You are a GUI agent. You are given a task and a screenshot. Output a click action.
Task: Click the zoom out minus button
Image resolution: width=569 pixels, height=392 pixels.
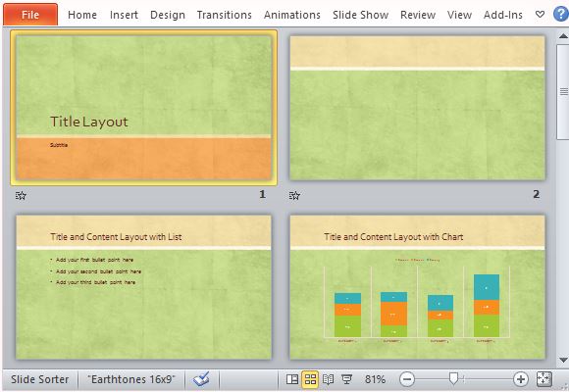click(407, 379)
